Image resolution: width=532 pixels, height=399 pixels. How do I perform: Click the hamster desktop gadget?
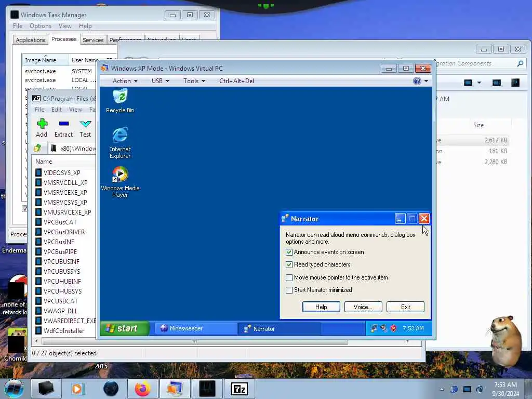click(x=506, y=341)
